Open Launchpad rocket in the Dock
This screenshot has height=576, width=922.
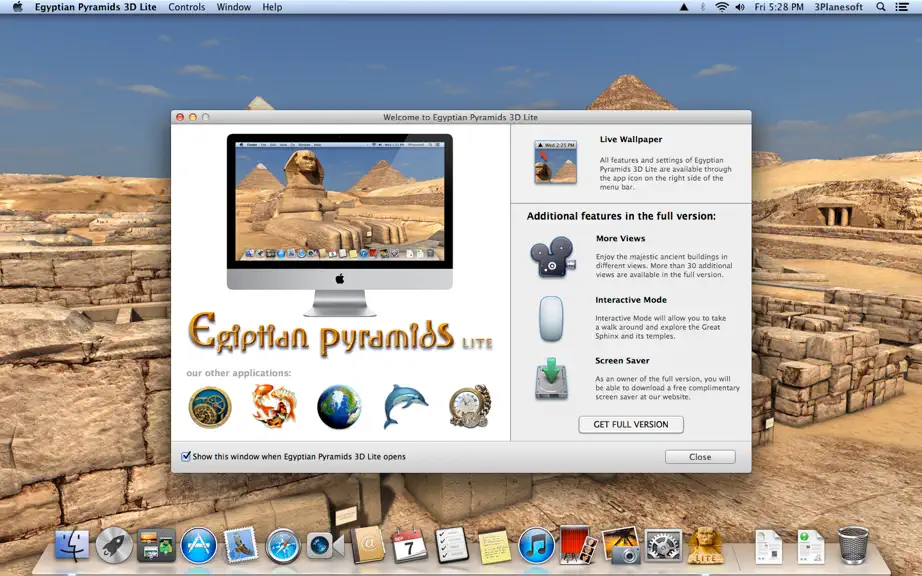point(114,546)
